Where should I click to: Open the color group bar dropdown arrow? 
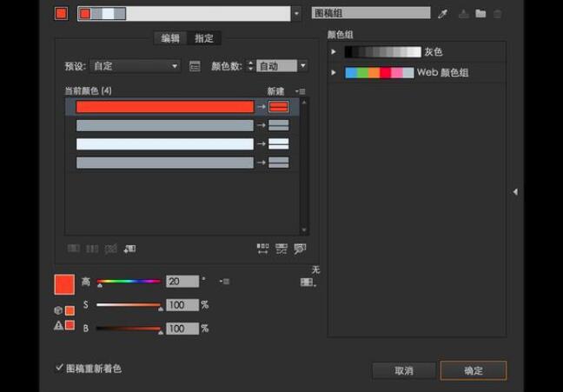coord(296,14)
